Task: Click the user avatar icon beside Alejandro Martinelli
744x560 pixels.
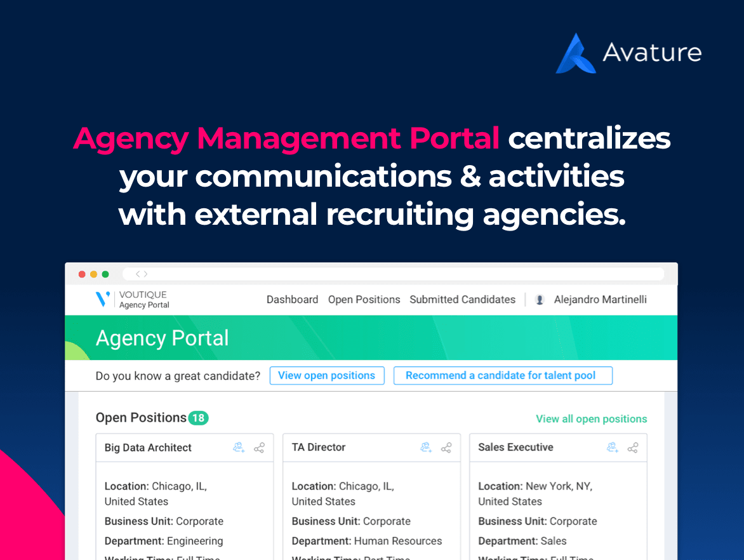Action: point(539,300)
